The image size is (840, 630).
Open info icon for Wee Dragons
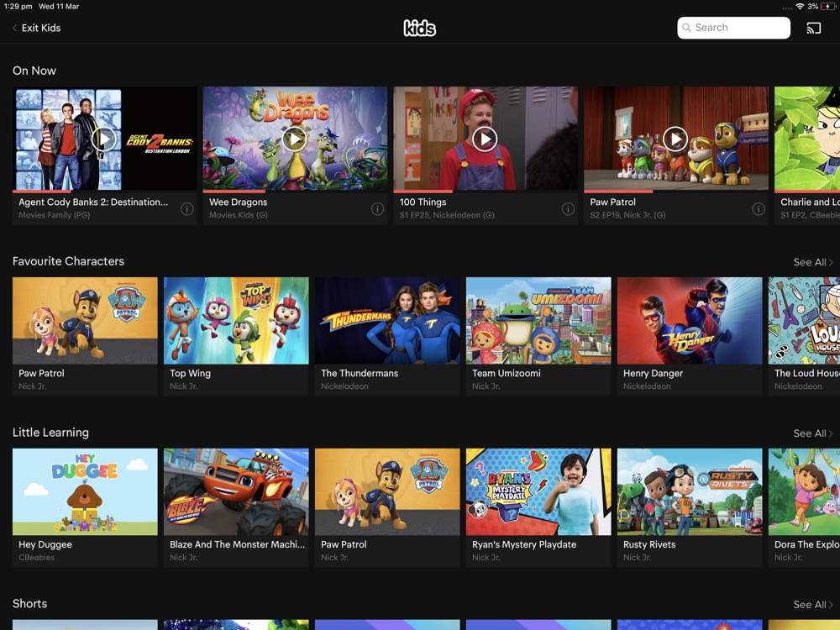[x=378, y=209]
